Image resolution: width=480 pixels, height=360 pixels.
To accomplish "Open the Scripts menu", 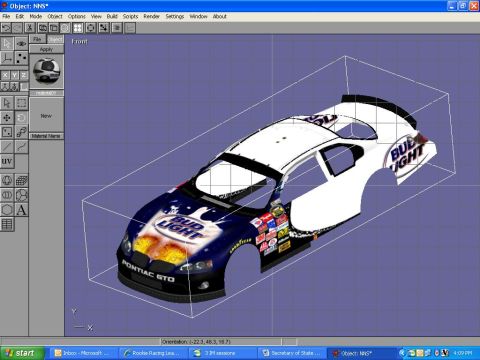I will (130, 16).
